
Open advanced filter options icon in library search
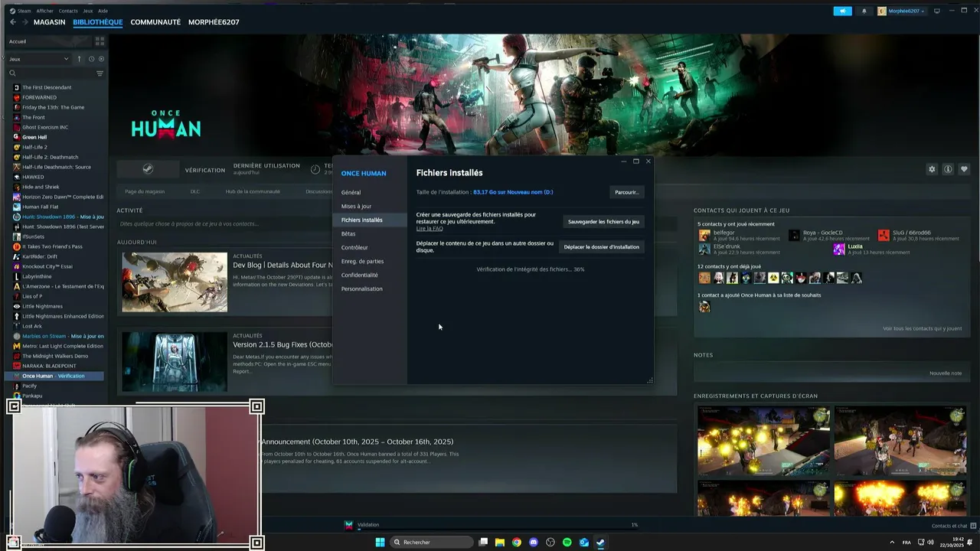(x=100, y=73)
